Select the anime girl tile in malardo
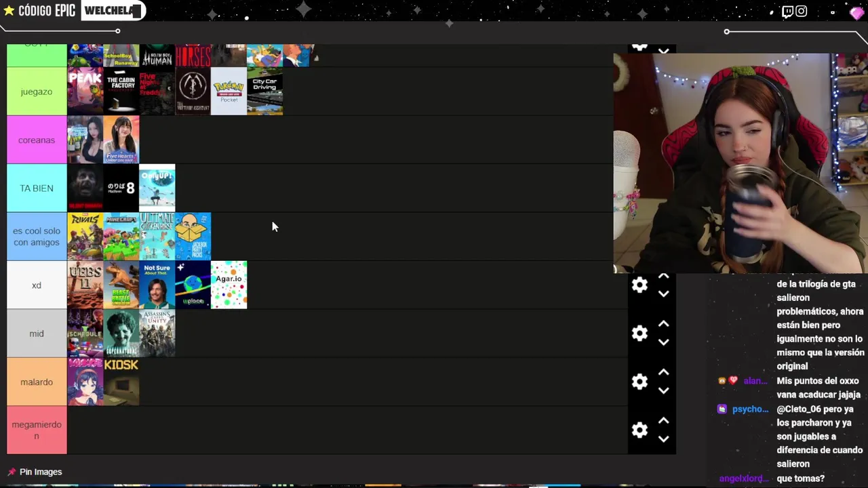Screen dimensions: 868x488 (85, 382)
